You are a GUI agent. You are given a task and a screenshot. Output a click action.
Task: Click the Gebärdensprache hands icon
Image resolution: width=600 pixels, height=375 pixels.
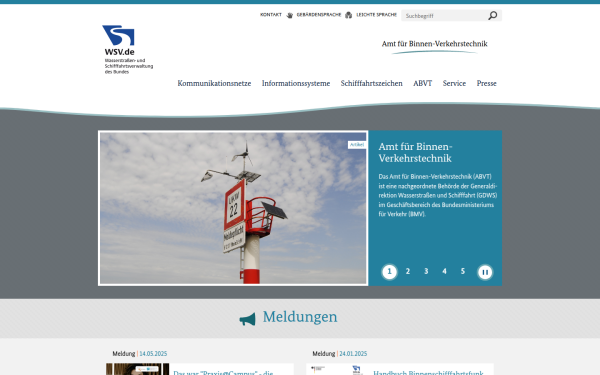290,15
